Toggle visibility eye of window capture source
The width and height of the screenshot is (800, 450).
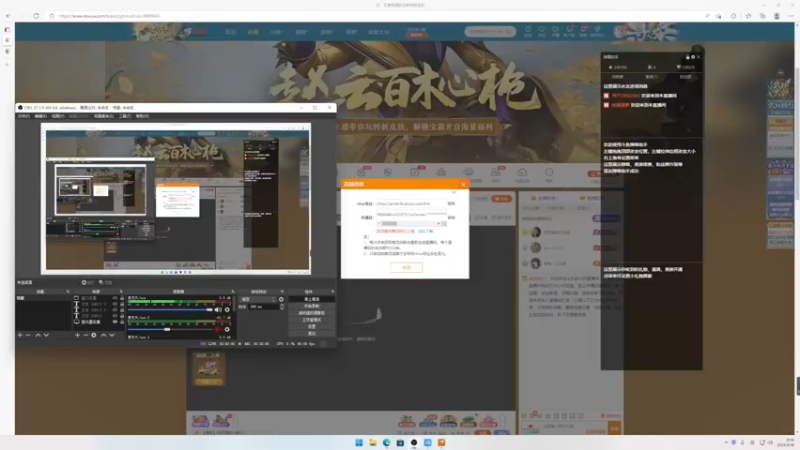(115, 298)
